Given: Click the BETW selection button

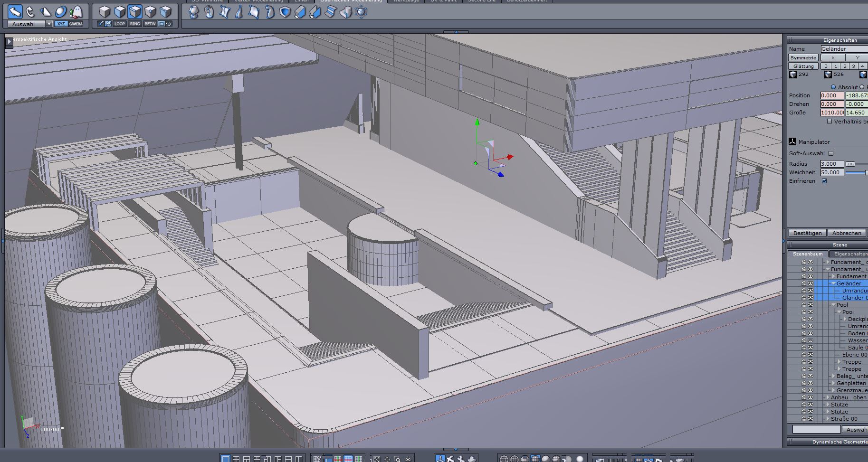Looking at the screenshot, I should 150,24.
